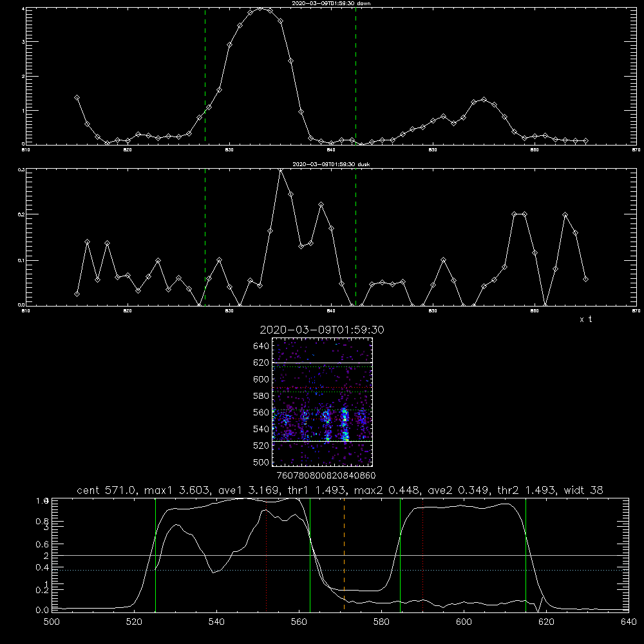Click '540' on the bottom plot's x-axis
Screen dimensions: 644x644
tap(216, 622)
